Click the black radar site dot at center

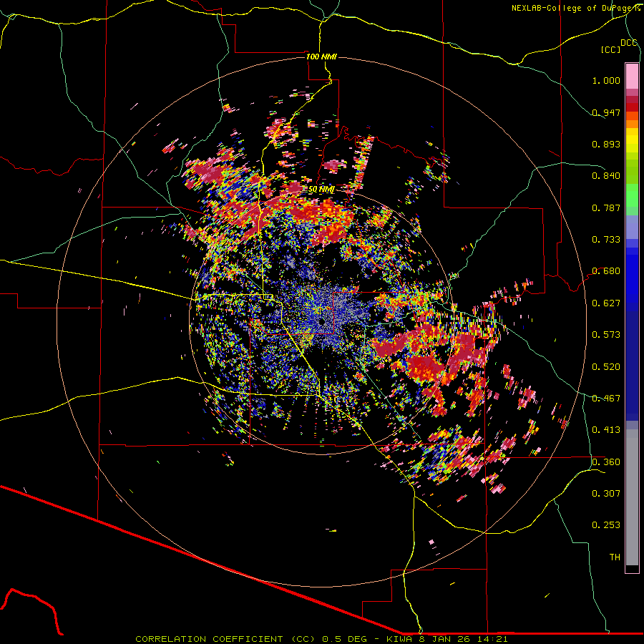(x=321, y=321)
